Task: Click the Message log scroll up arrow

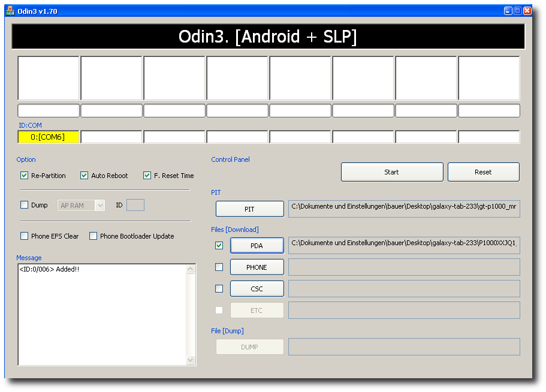Action: pos(191,269)
